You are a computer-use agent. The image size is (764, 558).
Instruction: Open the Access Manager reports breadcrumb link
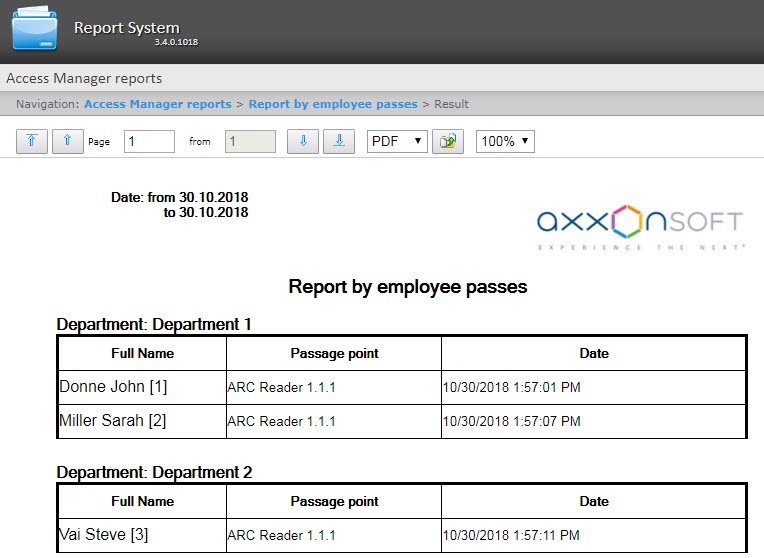157,104
